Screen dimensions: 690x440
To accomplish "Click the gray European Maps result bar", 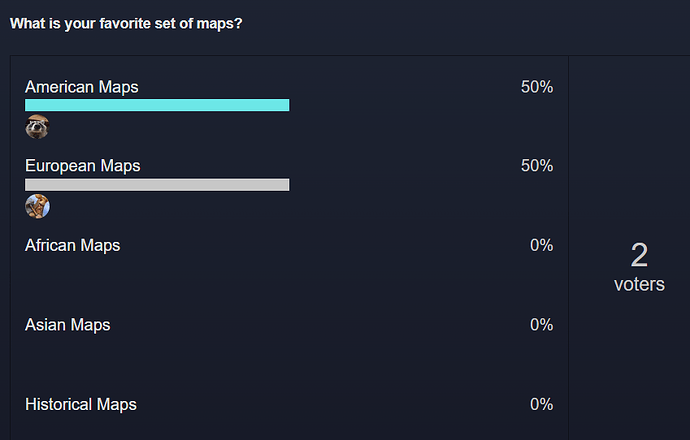I will coord(157,185).
